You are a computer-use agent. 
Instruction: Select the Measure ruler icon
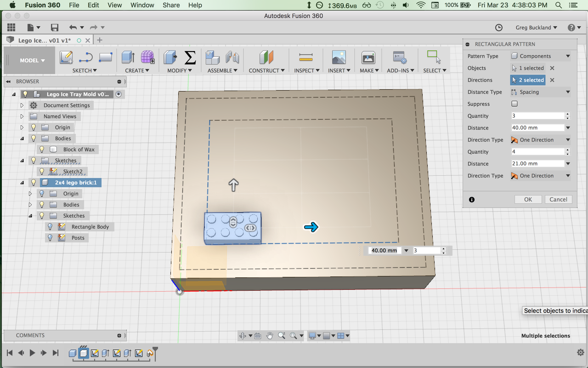tap(306, 57)
